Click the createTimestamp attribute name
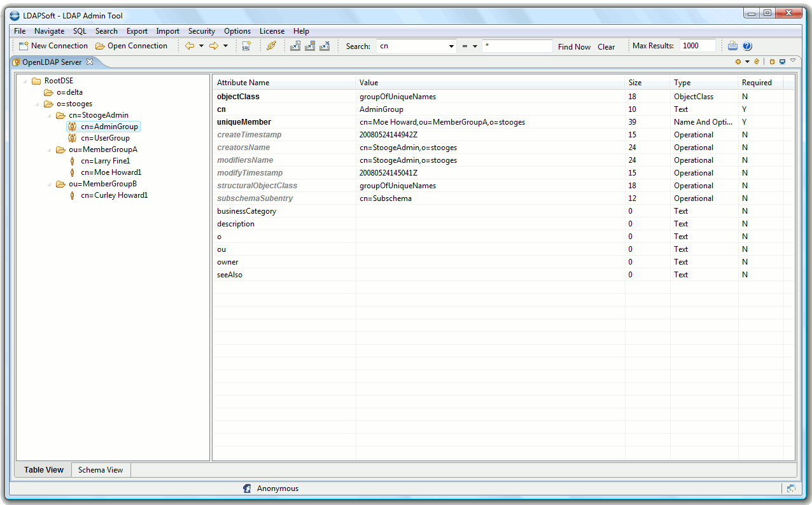 click(249, 135)
